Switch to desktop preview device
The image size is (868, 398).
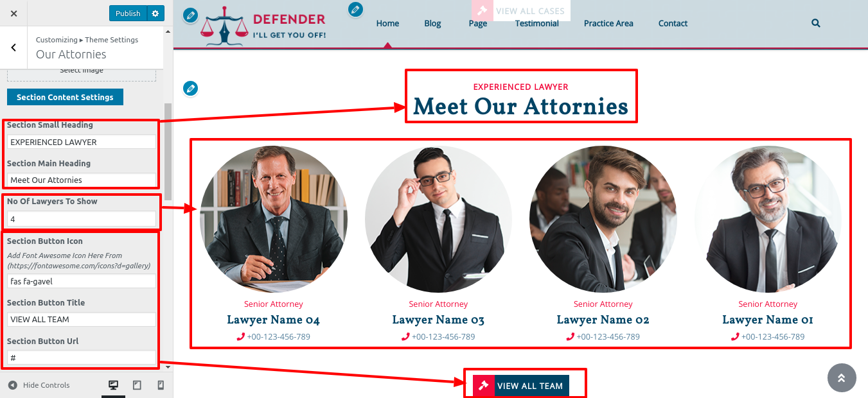click(x=113, y=385)
